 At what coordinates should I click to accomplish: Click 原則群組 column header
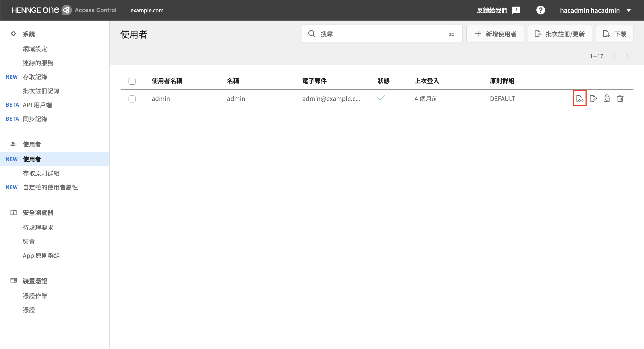click(x=502, y=81)
